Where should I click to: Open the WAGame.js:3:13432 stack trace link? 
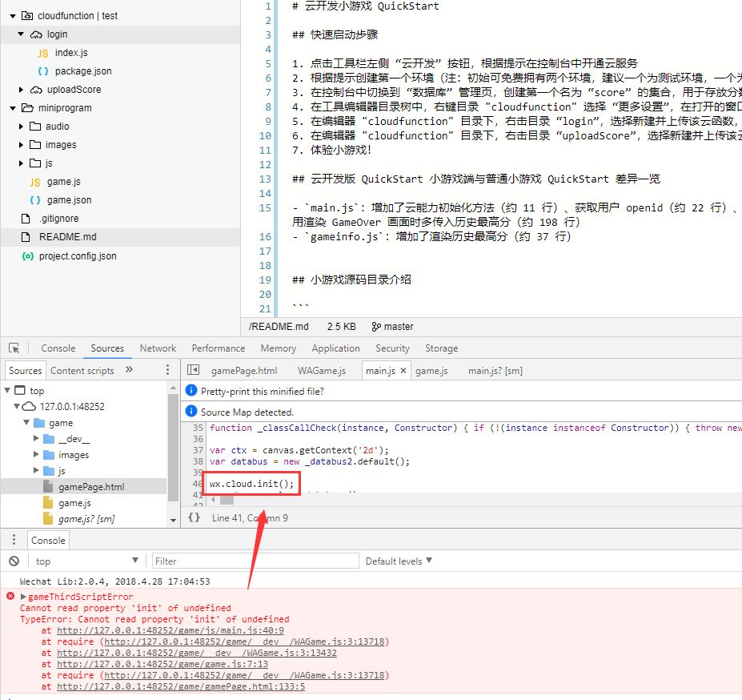pyautogui.click(x=197, y=653)
